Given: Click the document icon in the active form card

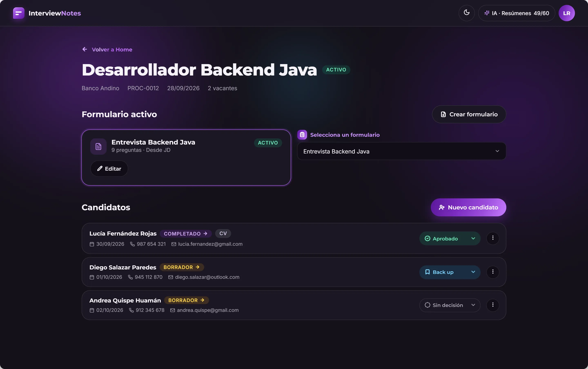Looking at the screenshot, I should 98,146.
